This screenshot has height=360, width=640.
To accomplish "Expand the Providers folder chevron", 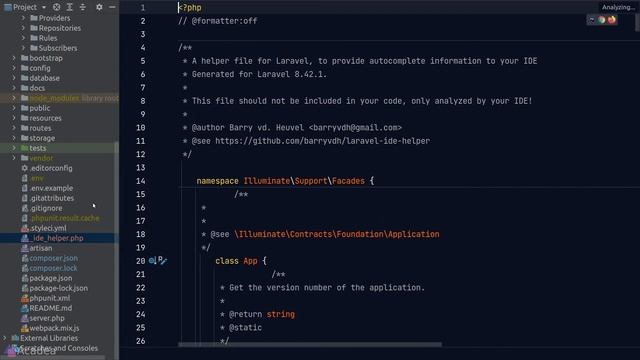I will coord(23,18).
